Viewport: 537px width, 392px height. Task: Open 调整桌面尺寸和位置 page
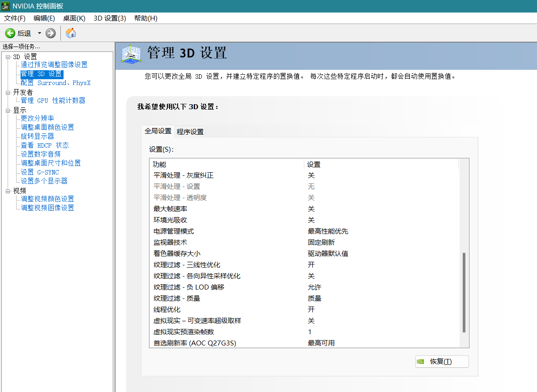[51, 163]
